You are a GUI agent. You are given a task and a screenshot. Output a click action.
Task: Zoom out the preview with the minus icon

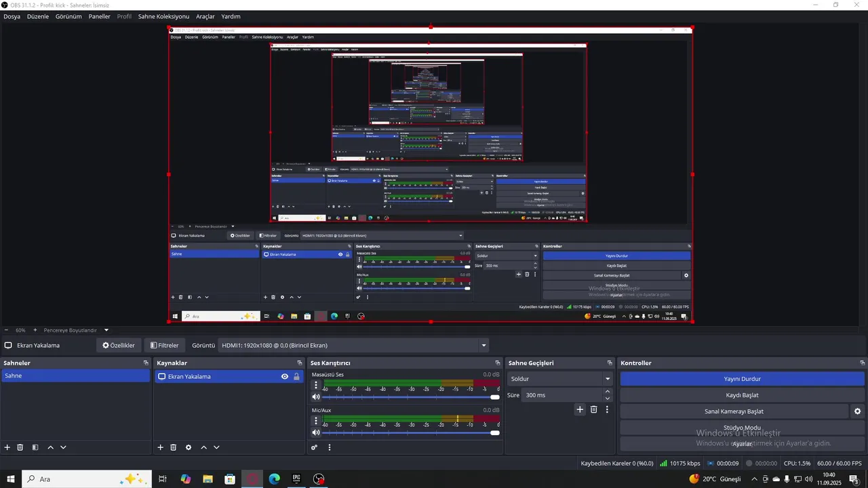pyautogui.click(x=7, y=330)
